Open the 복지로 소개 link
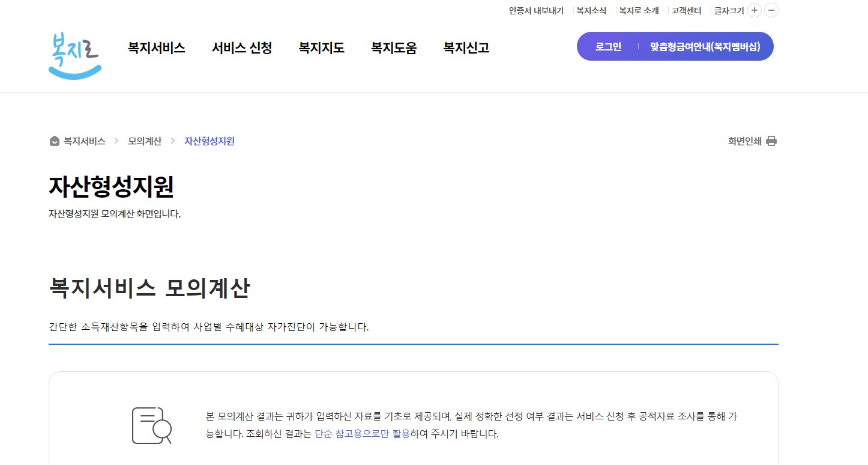Image resolution: width=868 pixels, height=465 pixels. 638,10
